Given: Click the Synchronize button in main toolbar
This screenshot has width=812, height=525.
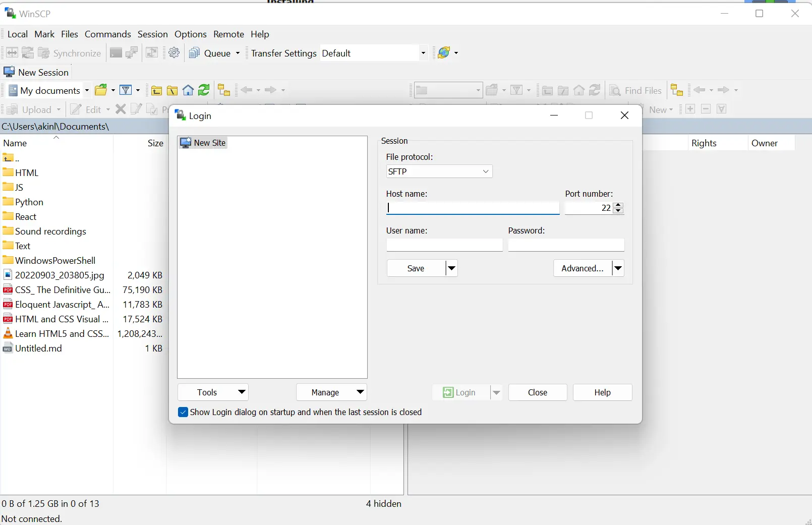Looking at the screenshot, I should click(x=70, y=53).
